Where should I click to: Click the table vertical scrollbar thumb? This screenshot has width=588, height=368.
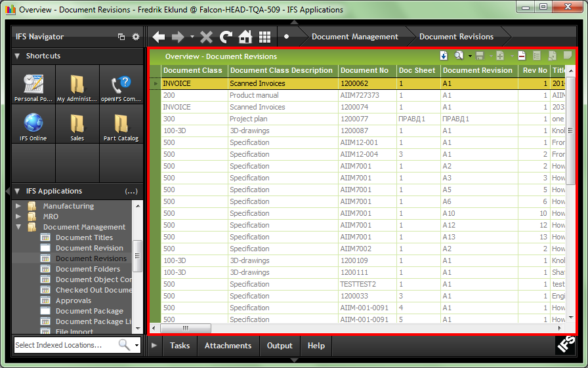click(570, 131)
